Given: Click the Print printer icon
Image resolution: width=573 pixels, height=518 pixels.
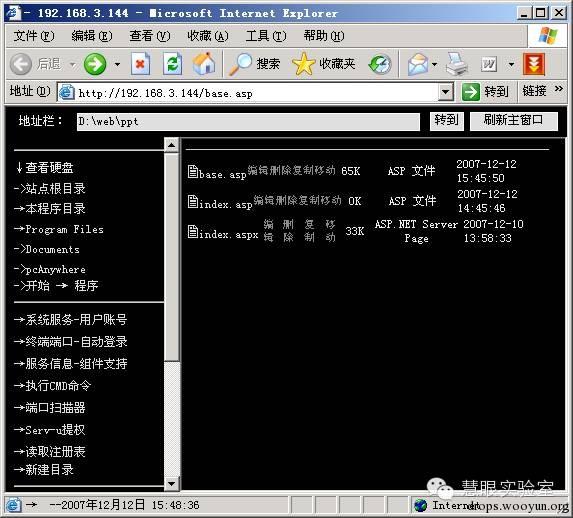Looking at the screenshot, I should (x=456, y=64).
